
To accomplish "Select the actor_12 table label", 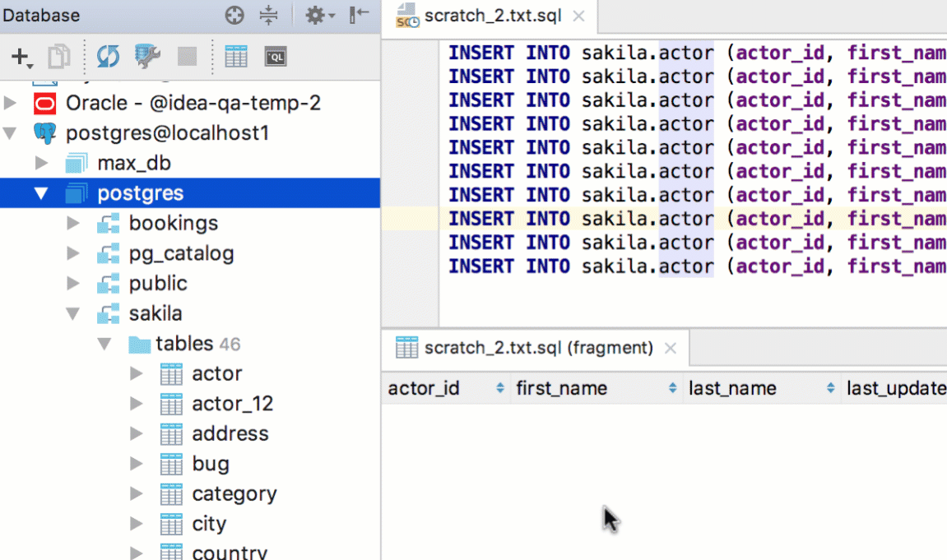I will 233,403.
